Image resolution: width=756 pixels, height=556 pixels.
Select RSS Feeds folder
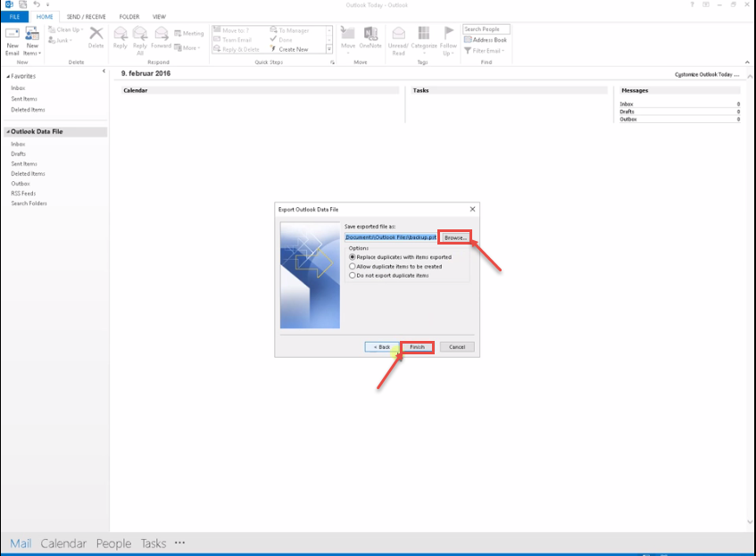click(x=23, y=194)
